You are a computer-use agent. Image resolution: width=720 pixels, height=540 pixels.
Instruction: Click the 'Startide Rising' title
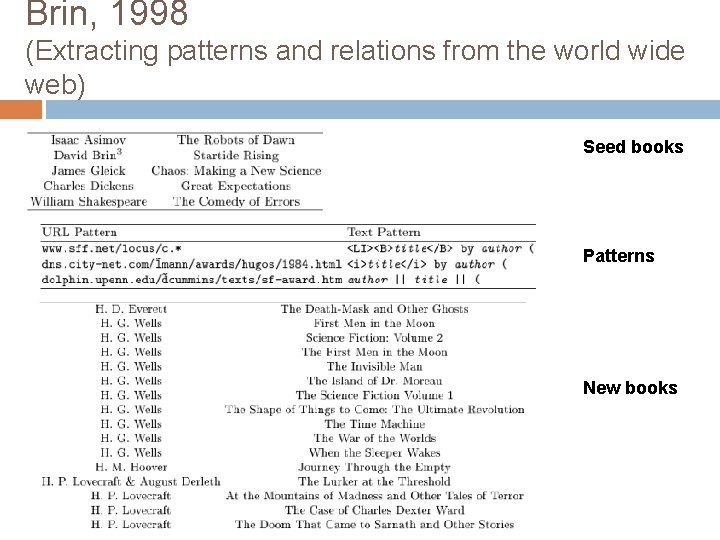(236, 156)
